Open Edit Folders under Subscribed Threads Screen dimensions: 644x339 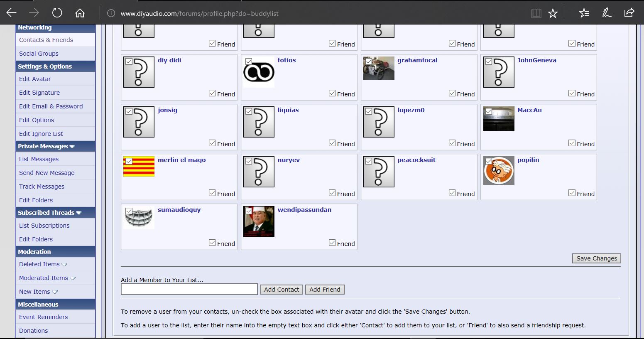coord(36,239)
